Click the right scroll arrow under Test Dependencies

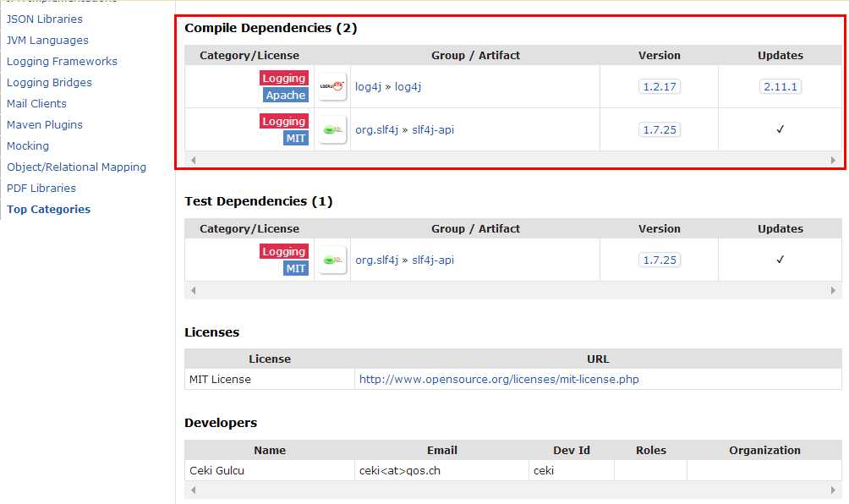(833, 291)
